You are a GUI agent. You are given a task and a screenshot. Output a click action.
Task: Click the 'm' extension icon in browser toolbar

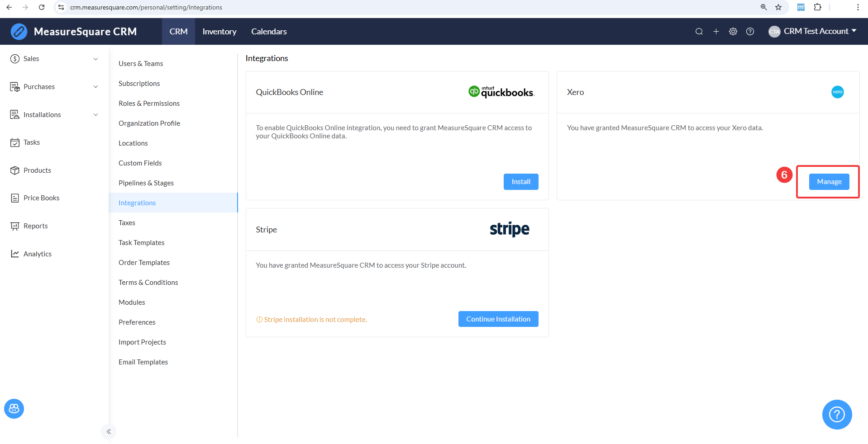801,7
